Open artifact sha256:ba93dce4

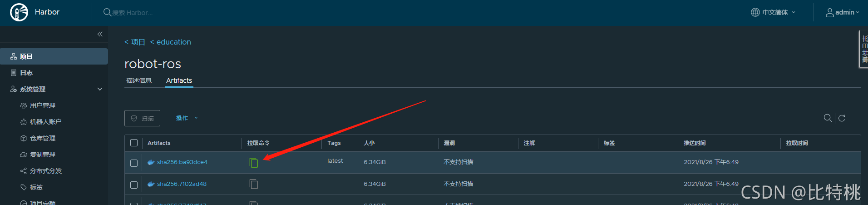[182, 162]
